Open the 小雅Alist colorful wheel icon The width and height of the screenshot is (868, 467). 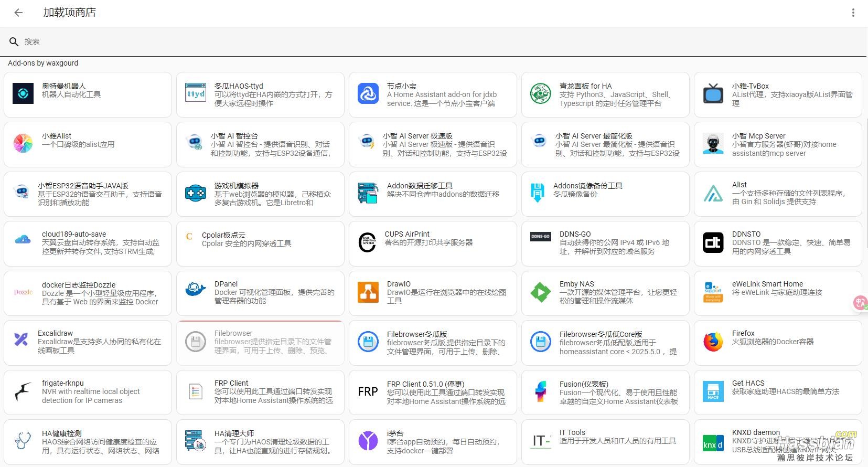point(23,144)
